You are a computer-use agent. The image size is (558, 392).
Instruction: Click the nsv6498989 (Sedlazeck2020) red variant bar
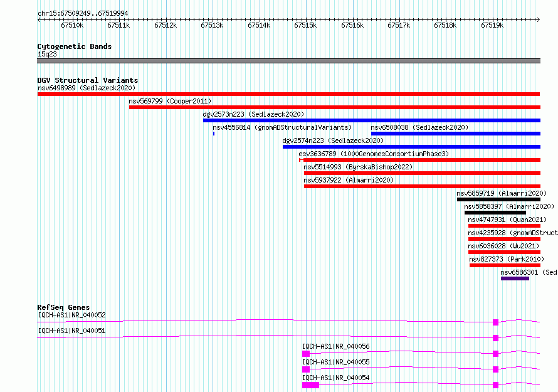[288, 94]
